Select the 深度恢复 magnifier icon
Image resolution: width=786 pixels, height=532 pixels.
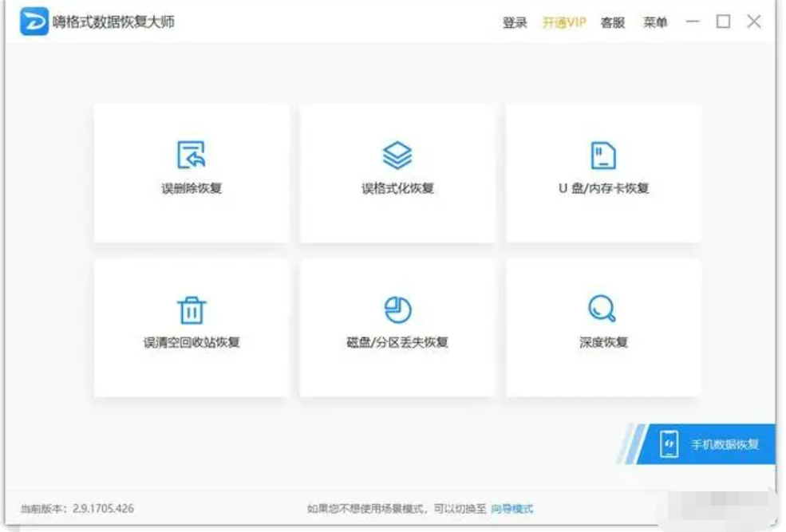(x=602, y=309)
